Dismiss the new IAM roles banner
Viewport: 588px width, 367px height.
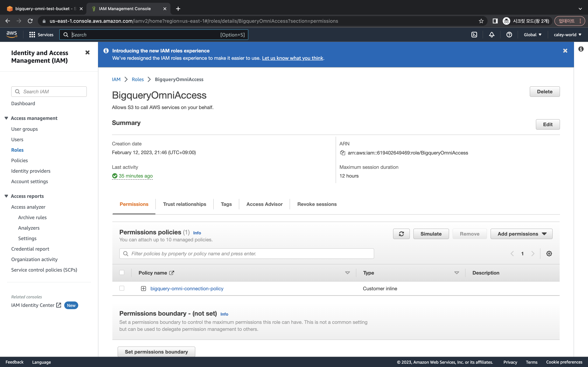pyautogui.click(x=565, y=51)
